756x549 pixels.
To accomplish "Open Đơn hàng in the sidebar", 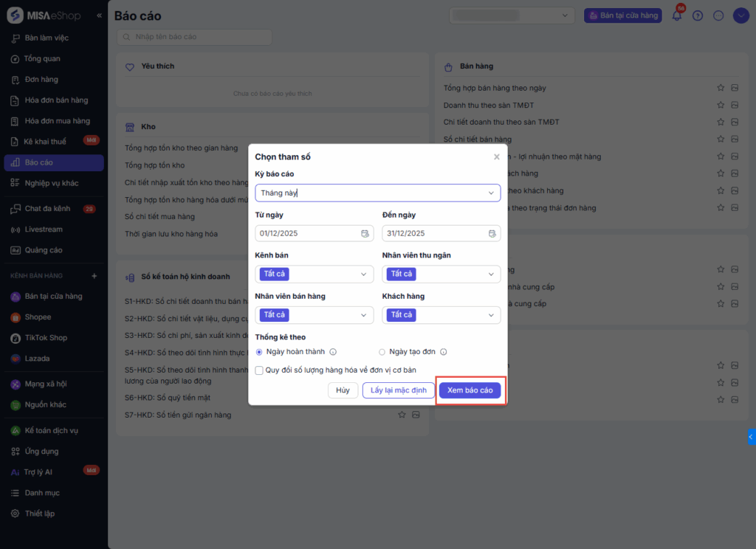I will coord(41,80).
